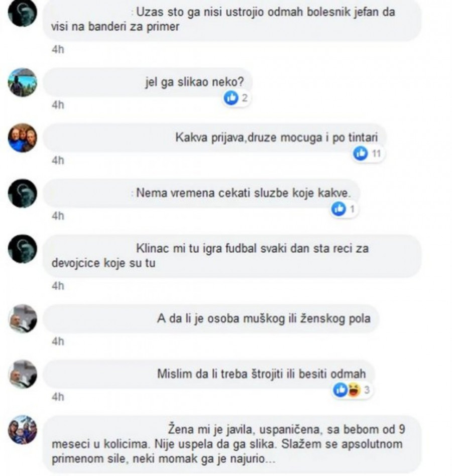Open avatar beside 'Mislim da li treba' comment
Screen dimensions: 452x476
[x=23, y=374]
